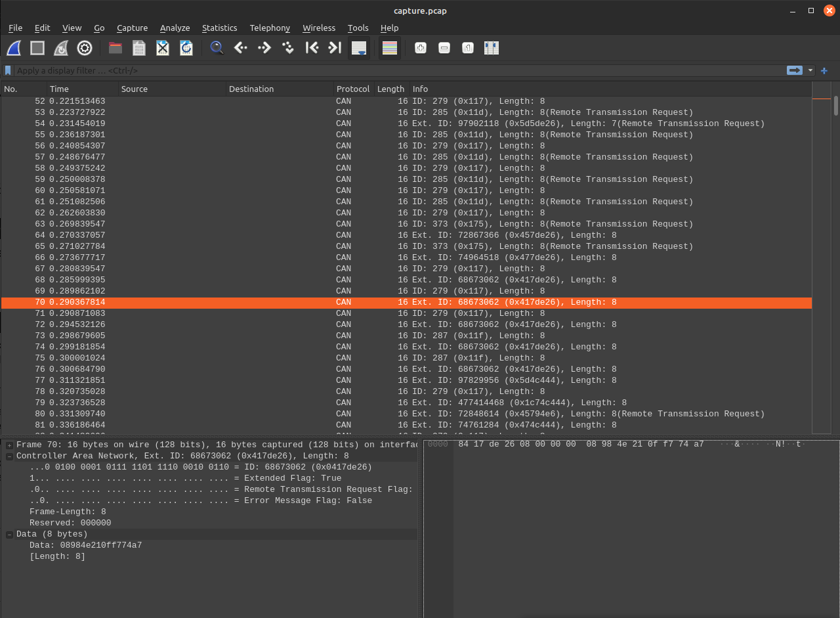This screenshot has width=840, height=618.
Task: Open the display filter history dropdown
Action: pos(810,70)
